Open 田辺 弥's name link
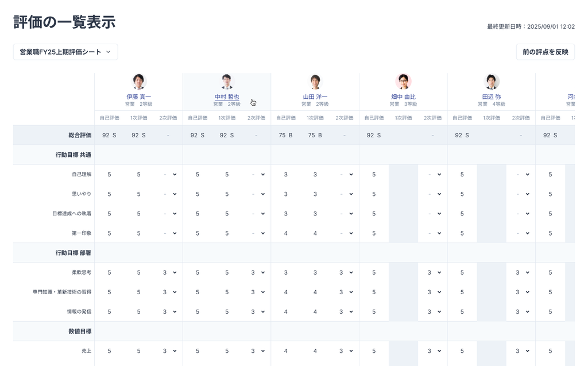Image resolution: width=588 pixels, height=366 pixels. click(491, 97)
